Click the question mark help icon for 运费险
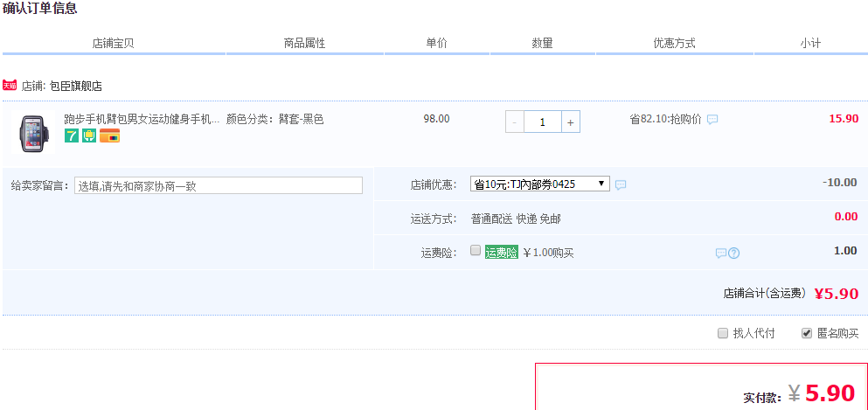The image size is (868, 410). (x=734, y=254)
